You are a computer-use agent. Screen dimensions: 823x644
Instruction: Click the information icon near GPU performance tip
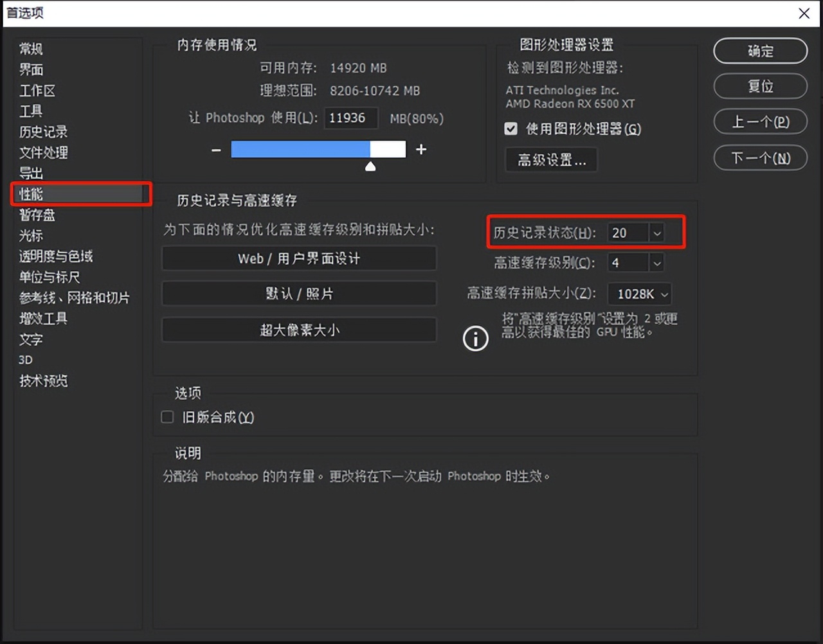click(475, 338)
